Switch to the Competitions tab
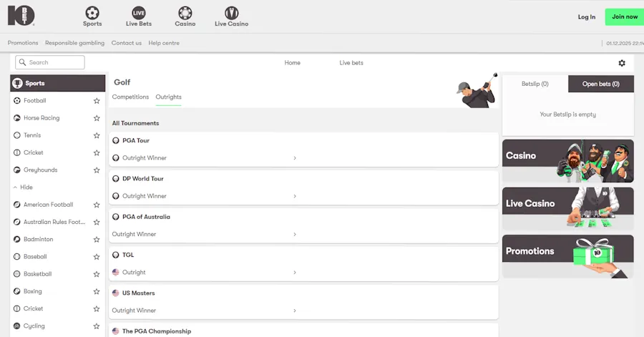Image resolution: width=644 pixels, height=337 pixels. point(130,97)
